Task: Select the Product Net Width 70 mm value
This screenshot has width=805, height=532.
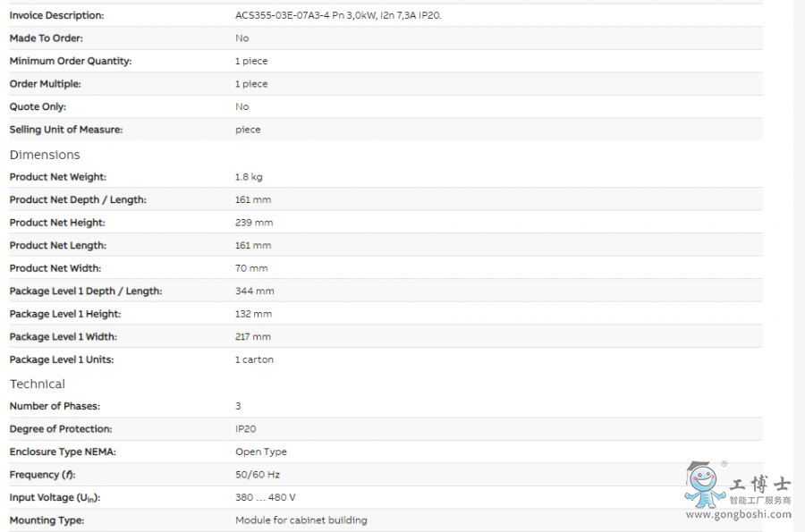Action: (x=251, y=268)
